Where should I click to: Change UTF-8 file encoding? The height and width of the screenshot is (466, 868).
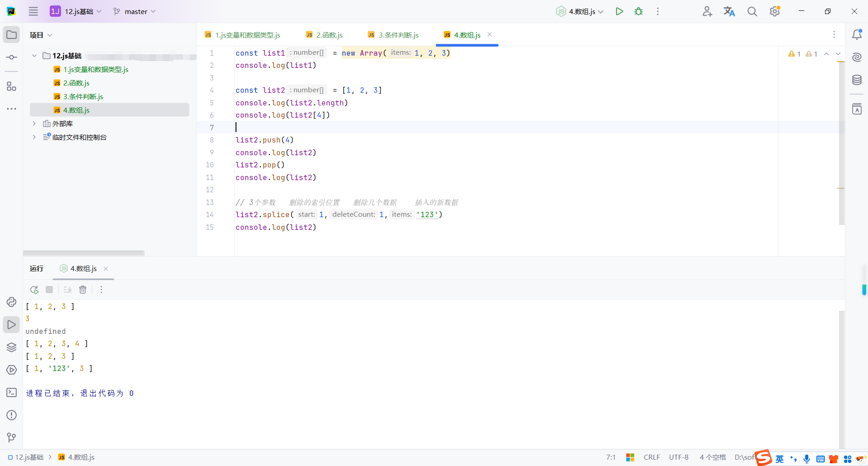tap(679, 457)
